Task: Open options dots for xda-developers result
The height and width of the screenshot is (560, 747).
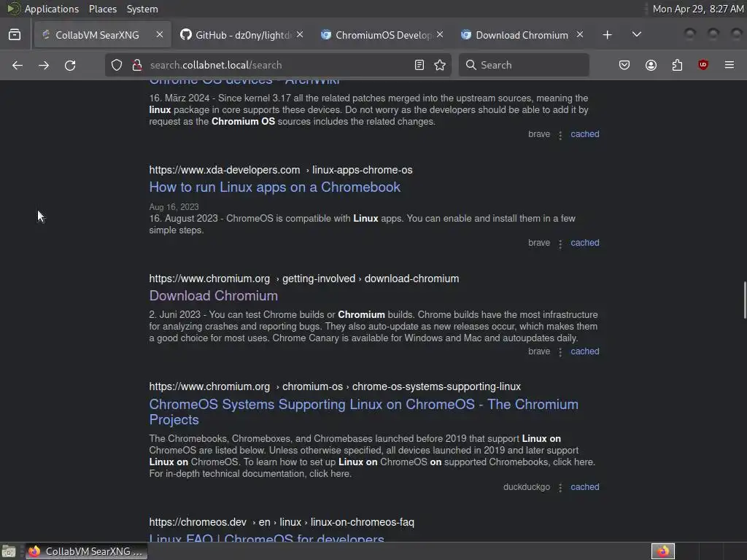Action: 560,244
